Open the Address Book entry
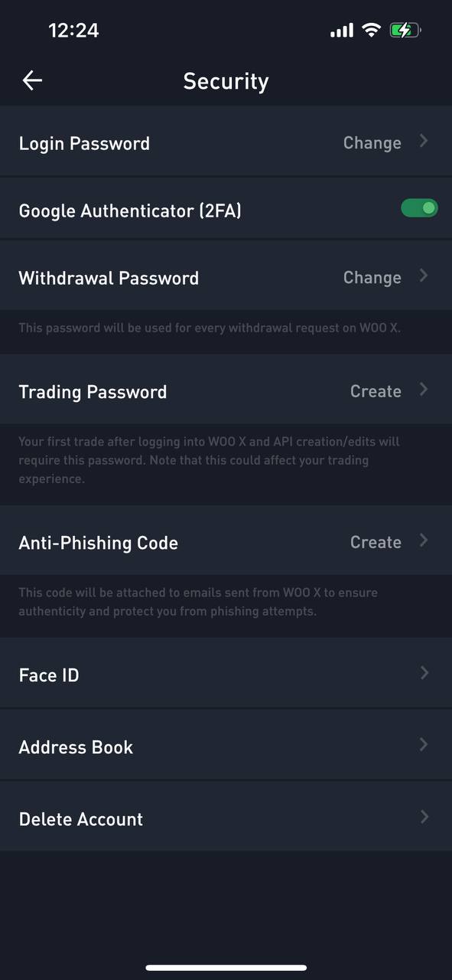Viewport: 452px width, 980px height. pos(226,746)
